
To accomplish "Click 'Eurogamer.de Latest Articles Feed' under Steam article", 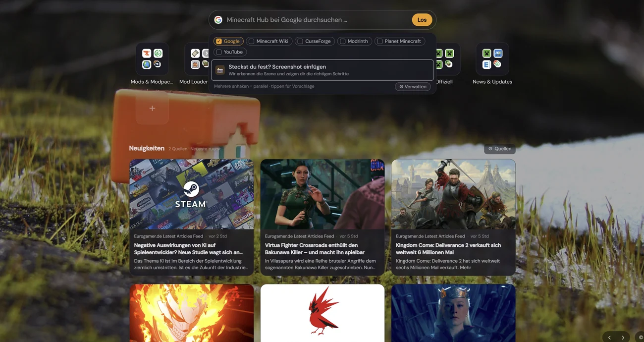I will (168, 236).
